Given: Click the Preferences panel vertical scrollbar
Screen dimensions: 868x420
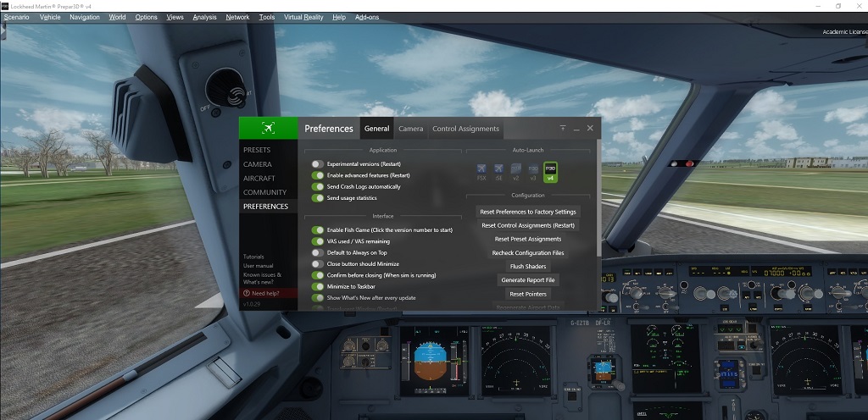Looking at the screenshot, I should click(598, 198).
